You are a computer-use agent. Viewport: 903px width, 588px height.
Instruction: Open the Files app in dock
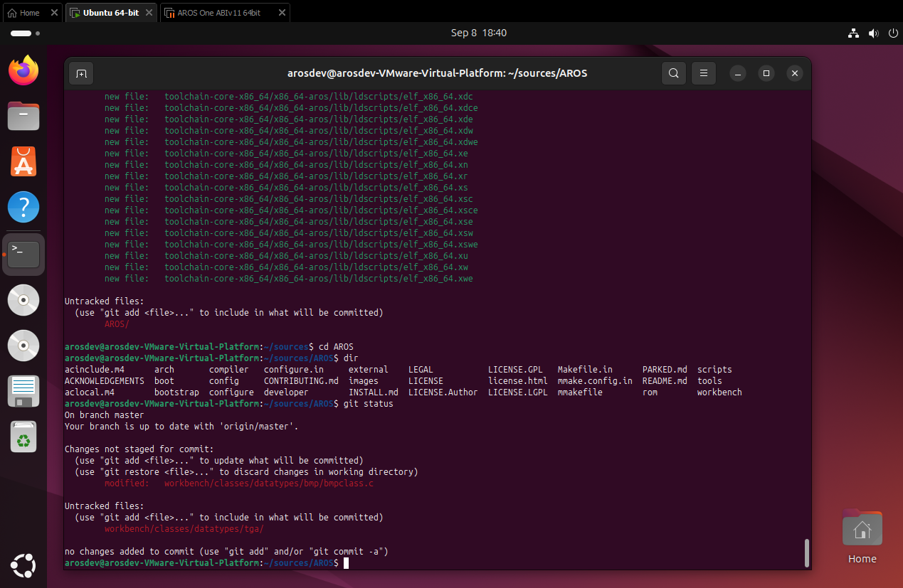23,116
